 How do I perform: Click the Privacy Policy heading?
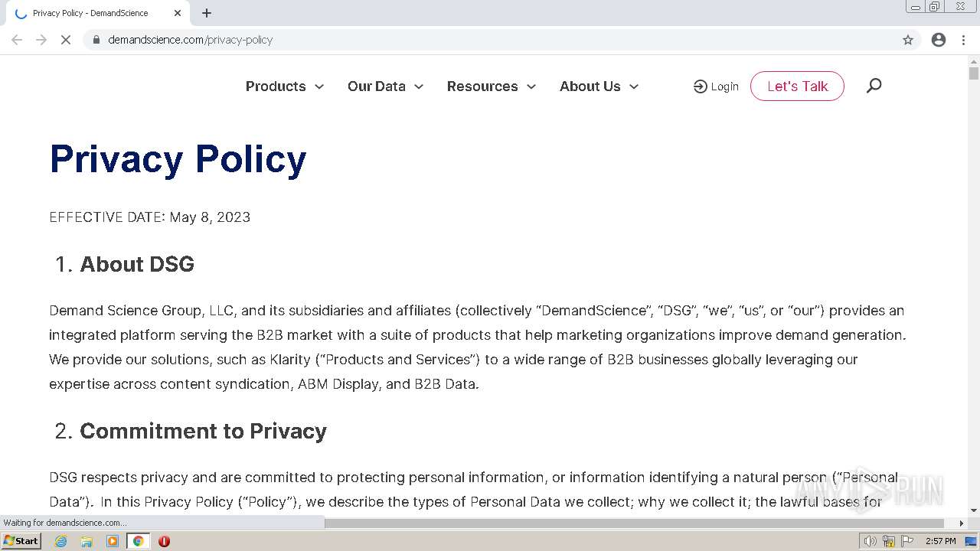[178, 159]
